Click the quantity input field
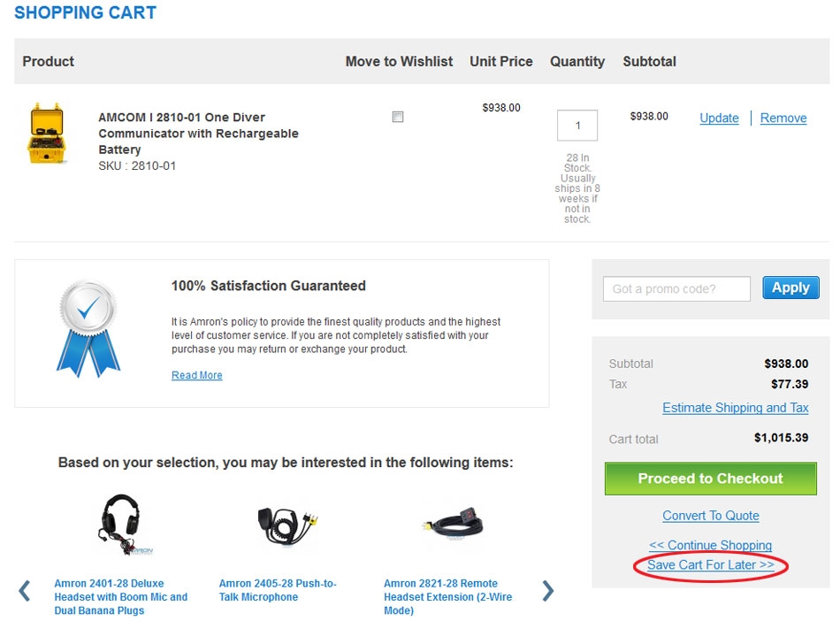Screen dimensions: 840x621 tap(577, 126)
